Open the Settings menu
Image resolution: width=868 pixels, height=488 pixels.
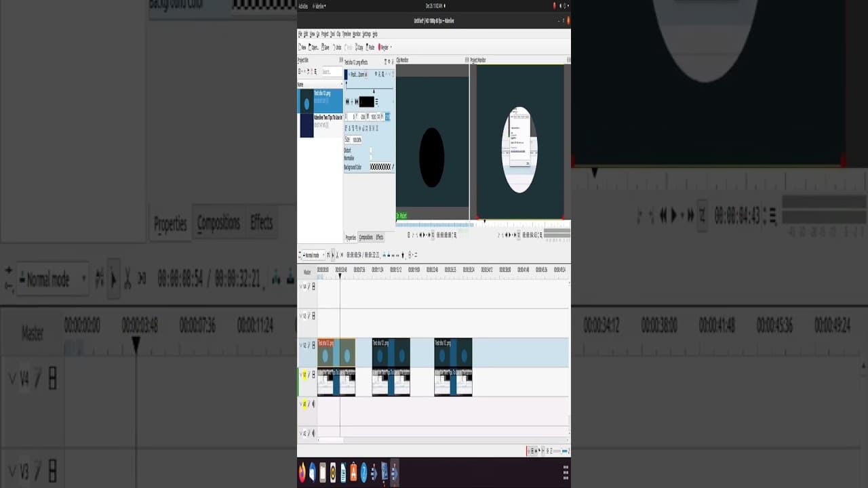(x=366, y=34)
